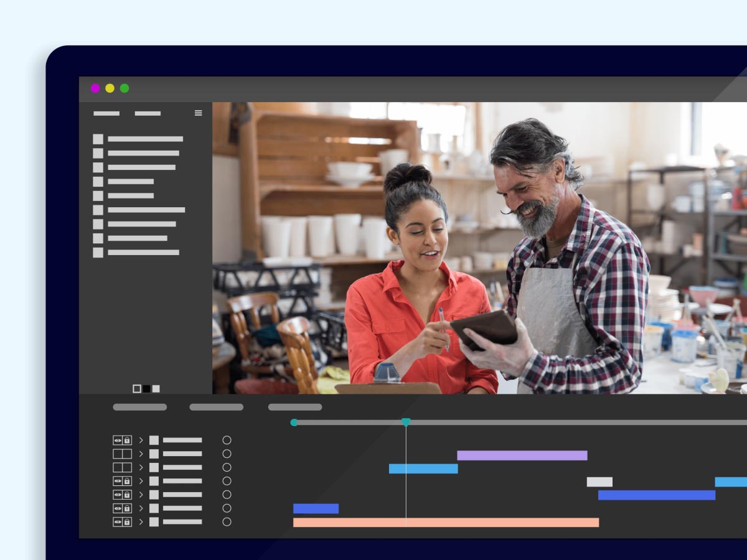The height and width of the screenshot is (560, 747).
Task: Lock the topmost timeline track
Action: (127, 440)
